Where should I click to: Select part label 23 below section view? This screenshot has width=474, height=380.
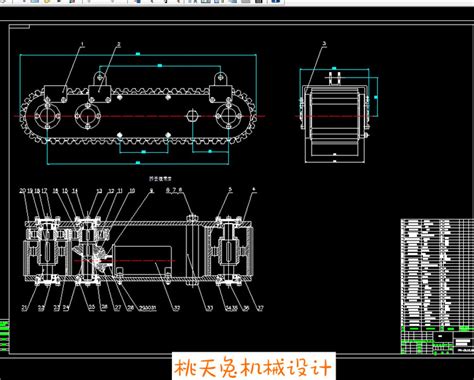(x=57, y=308)
